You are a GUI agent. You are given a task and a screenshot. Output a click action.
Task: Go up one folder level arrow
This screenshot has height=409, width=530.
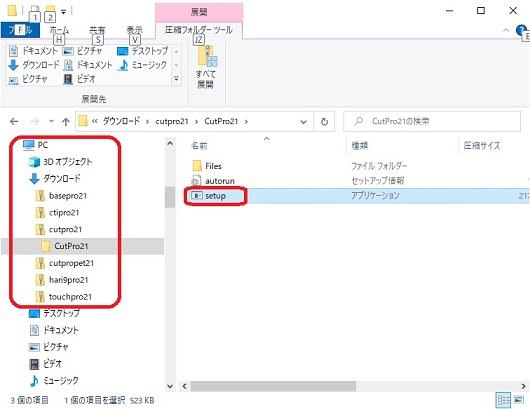[66, 122]
